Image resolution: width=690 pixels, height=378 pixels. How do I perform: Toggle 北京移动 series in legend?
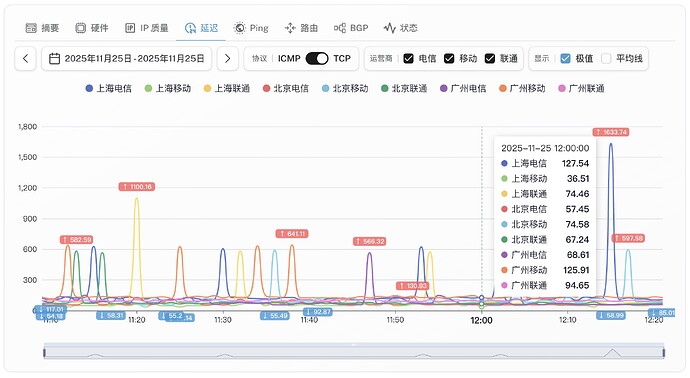click(x=345, y=88)
